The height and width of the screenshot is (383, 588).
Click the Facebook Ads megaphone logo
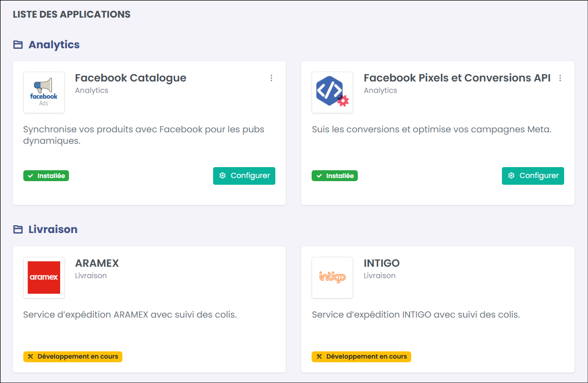coord(44,92)
